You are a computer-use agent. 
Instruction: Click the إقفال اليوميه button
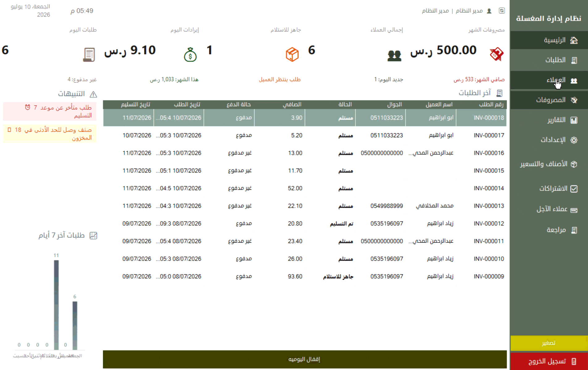(305, 359)
